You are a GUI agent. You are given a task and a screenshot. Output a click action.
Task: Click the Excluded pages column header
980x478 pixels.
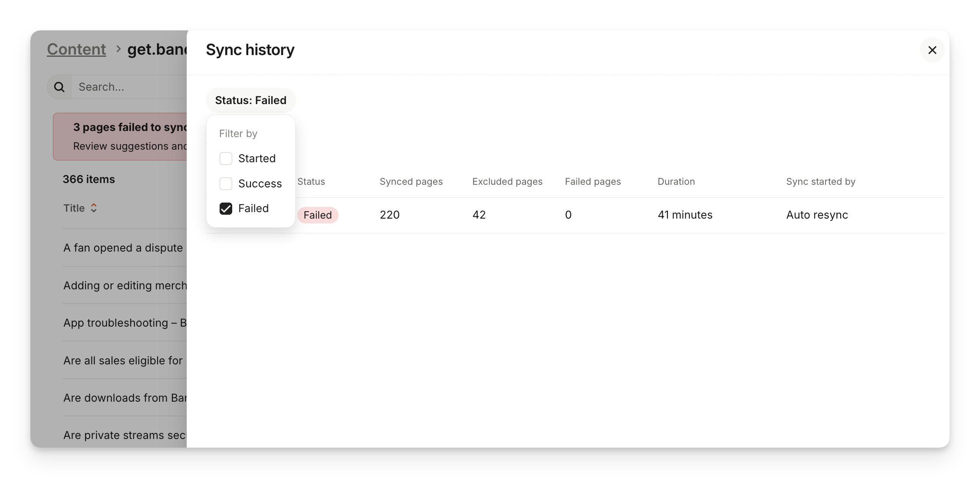click(507, 182)
